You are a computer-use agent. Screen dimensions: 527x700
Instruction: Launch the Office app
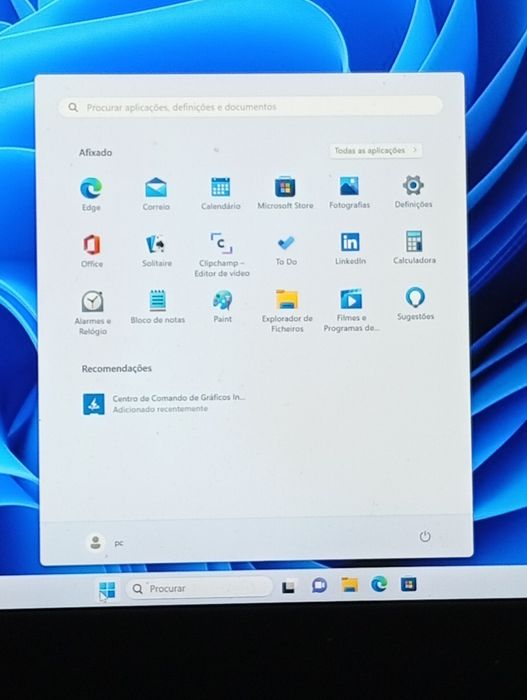click(92, 250)
